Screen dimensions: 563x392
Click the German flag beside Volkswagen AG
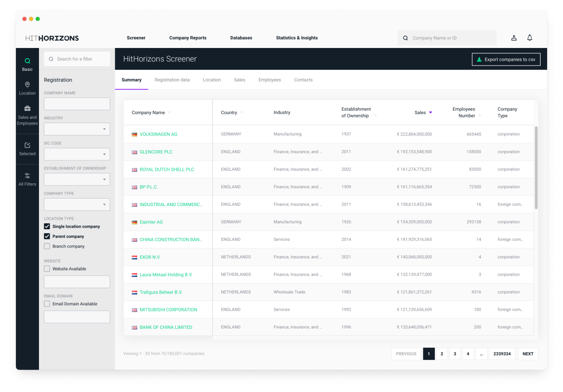tap(134, 134)
